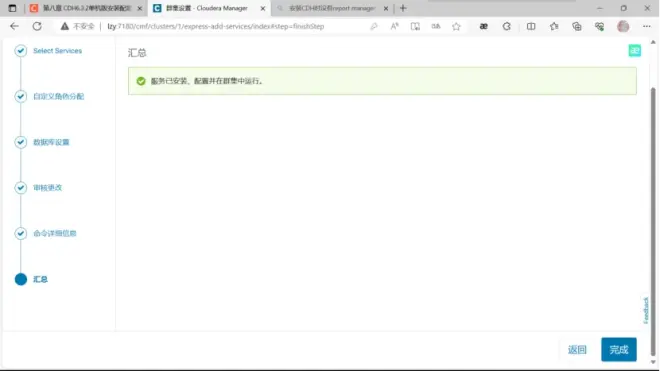The image size is (660, 371).
Task: Click green 'ae' badge on page
Action: (x=635, y=51)
